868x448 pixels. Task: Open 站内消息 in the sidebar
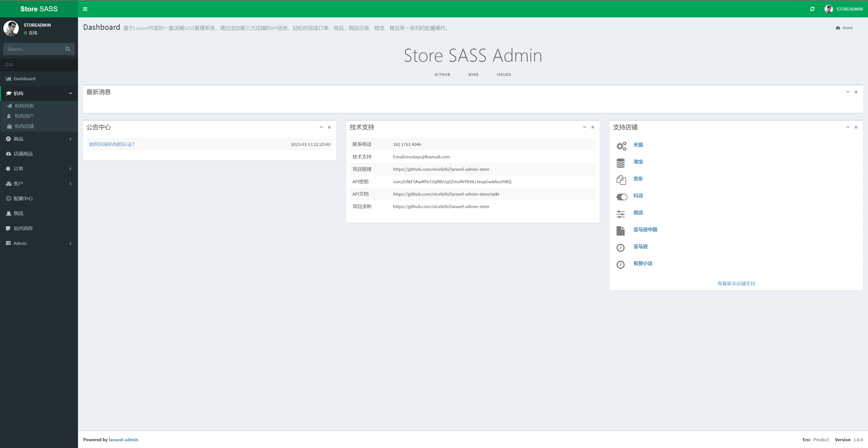point(39,228)
